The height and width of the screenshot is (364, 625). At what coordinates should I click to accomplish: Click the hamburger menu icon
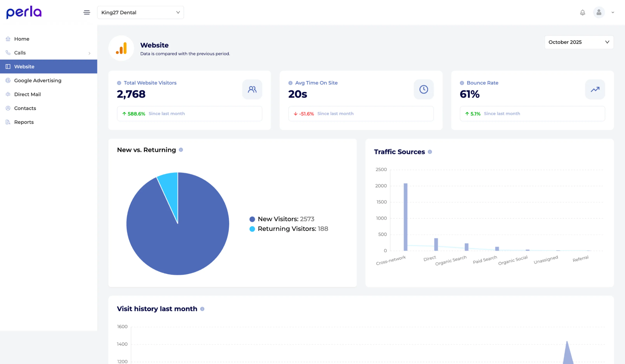pyautogui.click(x=86, y=12)
